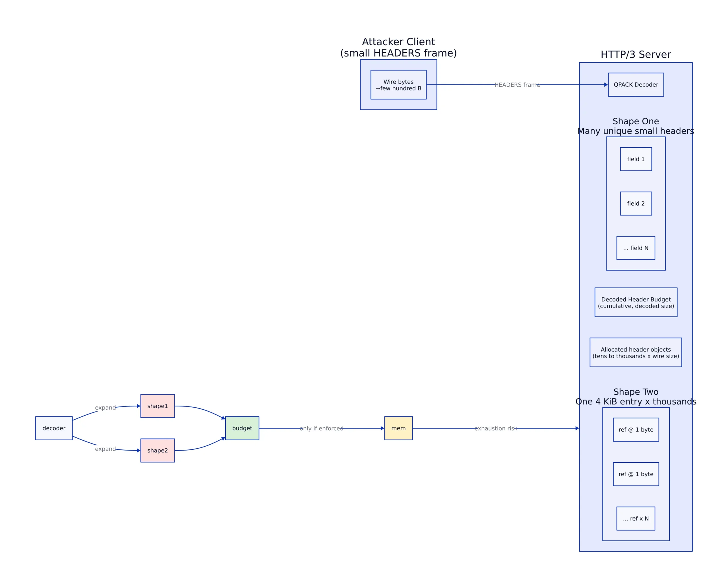Click the Wire bytes box
Screen dimensions: 728x587
pos(398,85)
